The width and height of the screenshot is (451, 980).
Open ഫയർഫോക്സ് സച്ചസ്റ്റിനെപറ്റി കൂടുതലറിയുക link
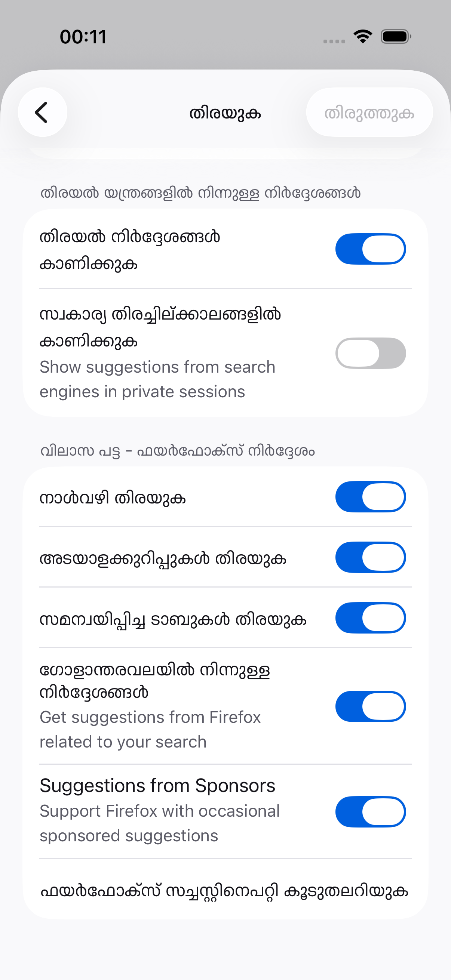(224, 890)
